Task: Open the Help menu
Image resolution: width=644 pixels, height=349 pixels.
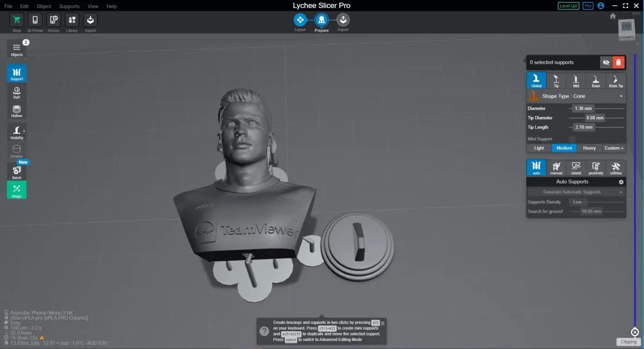Action: tap(112, 6)
